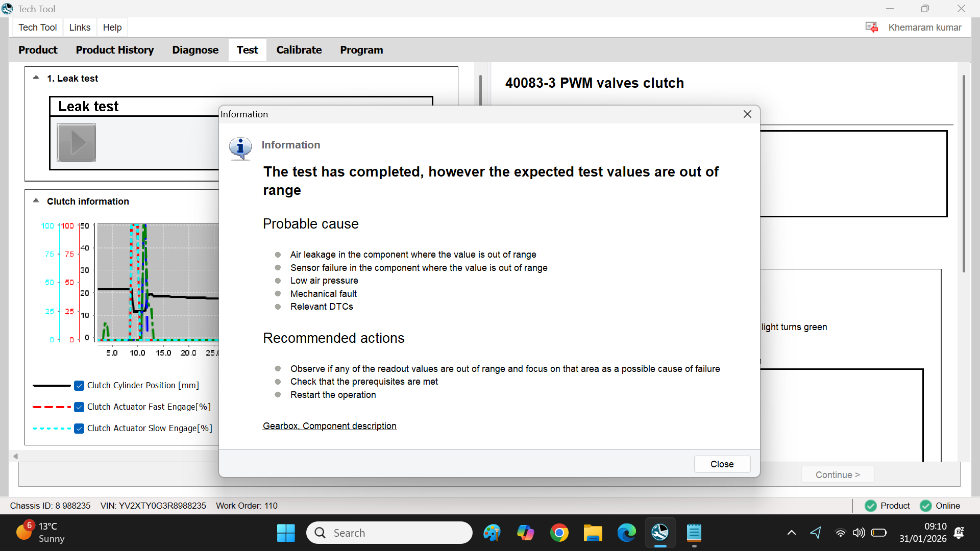Click the taskbar Search box
The image size is (980, 551).
[x=389, y=533]
